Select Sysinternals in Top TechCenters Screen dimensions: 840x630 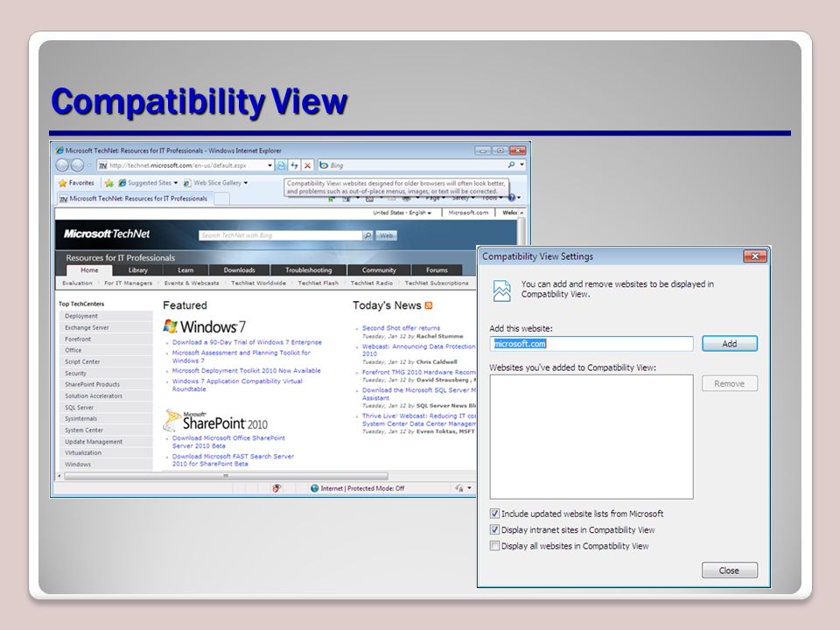coord(105,418)
